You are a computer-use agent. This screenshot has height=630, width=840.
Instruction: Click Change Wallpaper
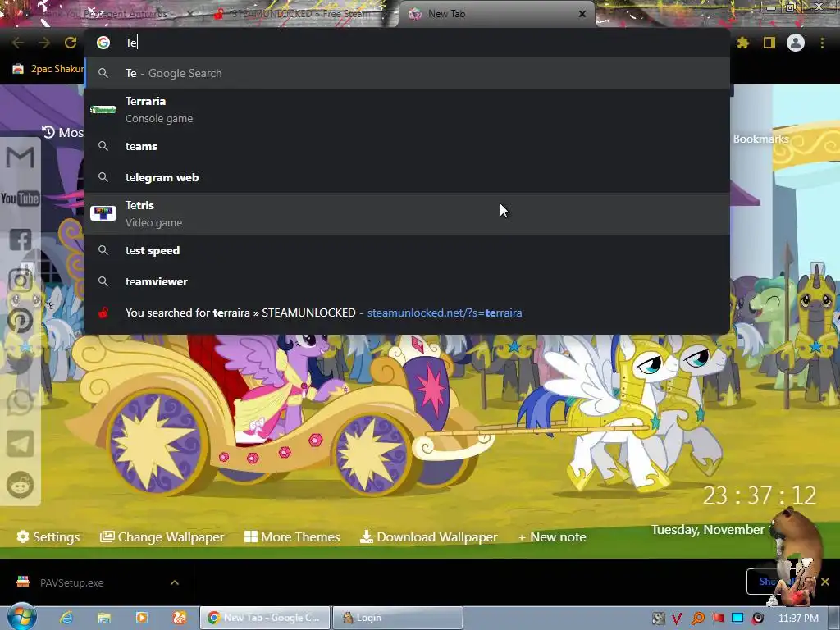[162, 536]
